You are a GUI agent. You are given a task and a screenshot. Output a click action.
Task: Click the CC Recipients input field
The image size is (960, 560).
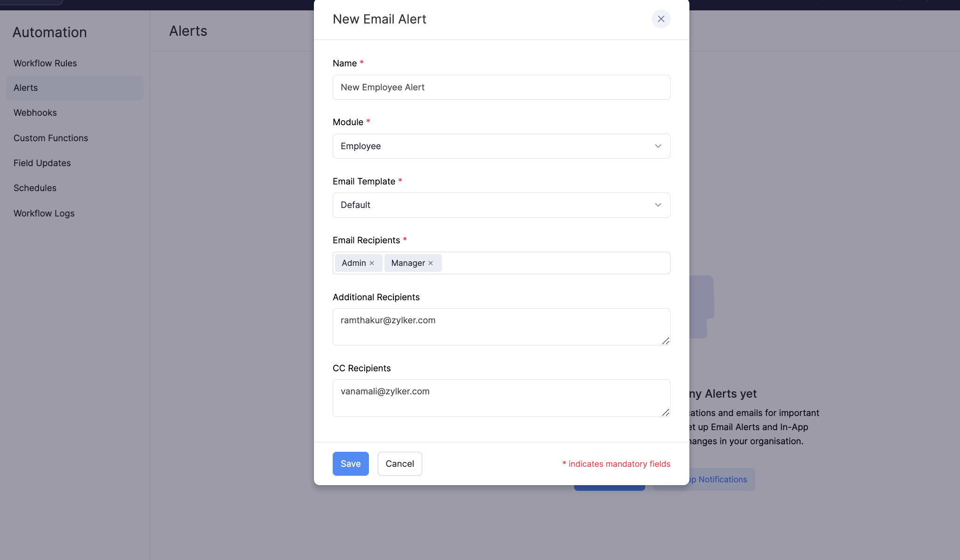point(502,397)
